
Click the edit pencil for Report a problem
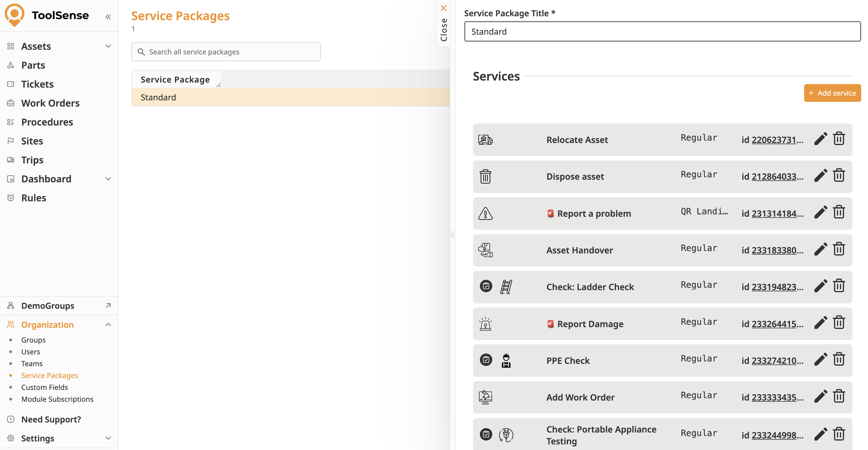coord(820,212)
